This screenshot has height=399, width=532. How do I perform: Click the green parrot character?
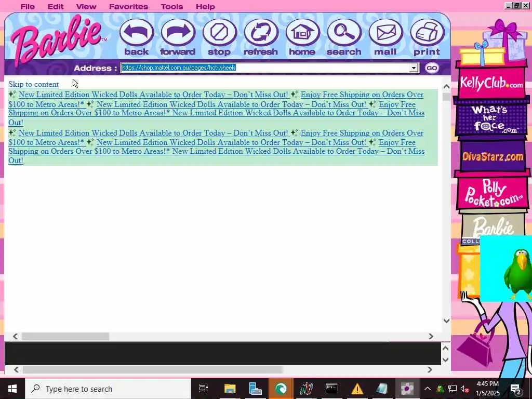518,273
